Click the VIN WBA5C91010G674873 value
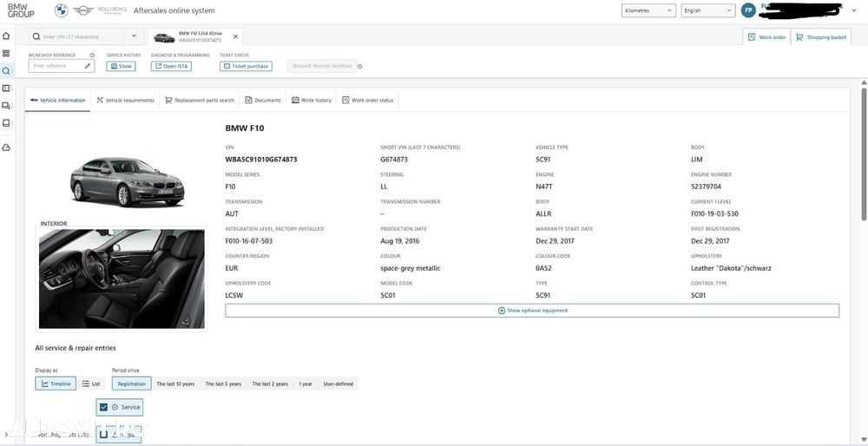This screenshot has height=446, width=868. tap(261, 160)
